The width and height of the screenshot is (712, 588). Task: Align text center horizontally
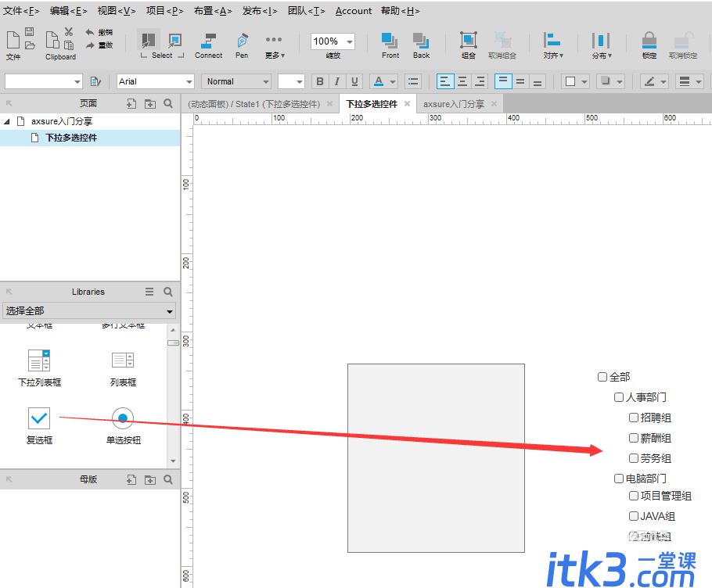click(462, 81)
